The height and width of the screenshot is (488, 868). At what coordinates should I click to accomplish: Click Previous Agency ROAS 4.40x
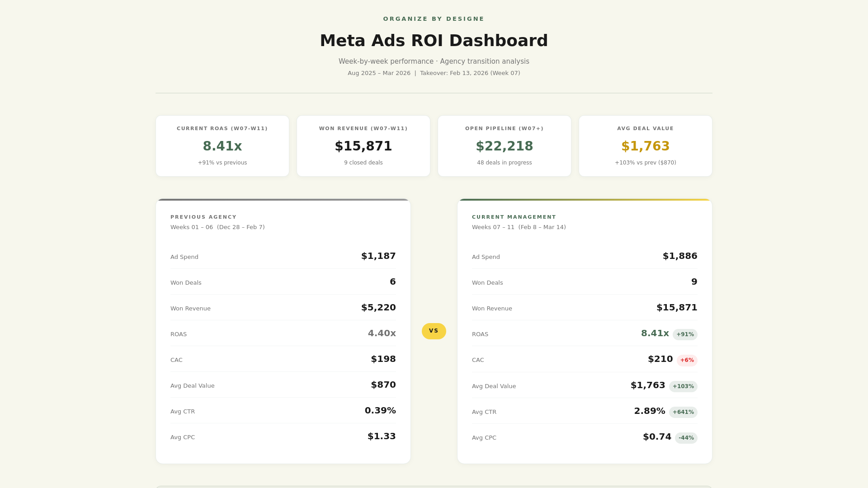pos(382,333)
